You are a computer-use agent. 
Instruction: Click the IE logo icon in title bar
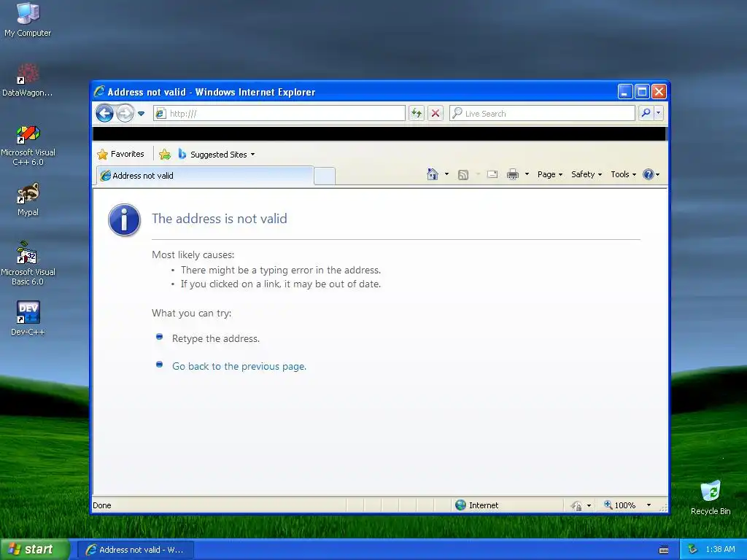coord(99,91)
